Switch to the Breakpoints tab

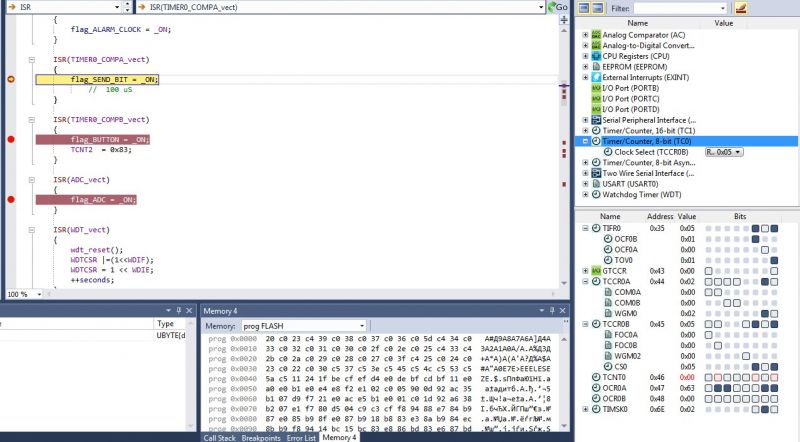(x=260, y=437)
